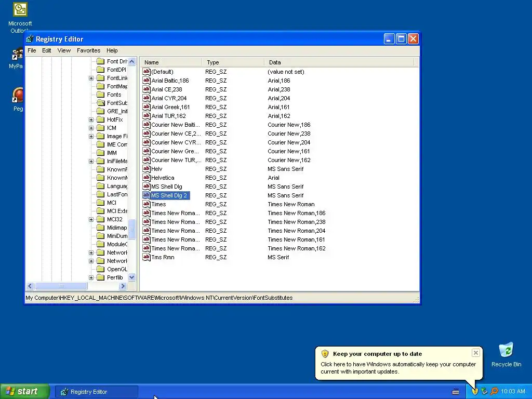Click the tree pane scroll down arrow
Screen dimensions: 532x399
click(132, 277)
